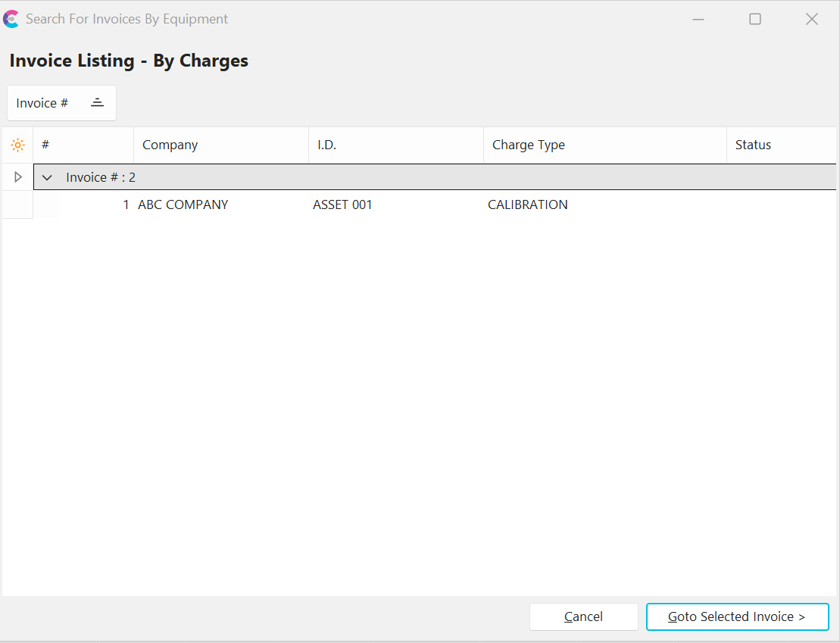Screen dimensions: 840x643
Task: Click the # column header
Action: pyautogui.click(x=83, y=145)
